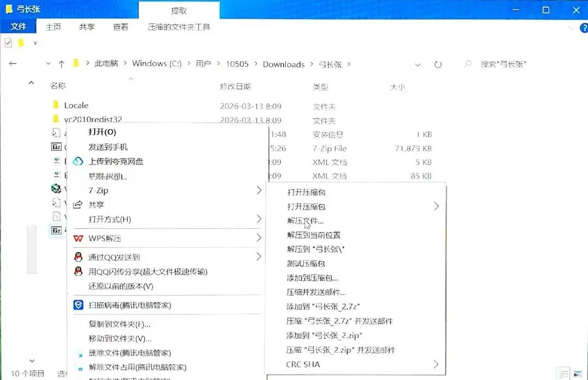Expand the WPS解压 submenu arrow

[x=259, y=238]
